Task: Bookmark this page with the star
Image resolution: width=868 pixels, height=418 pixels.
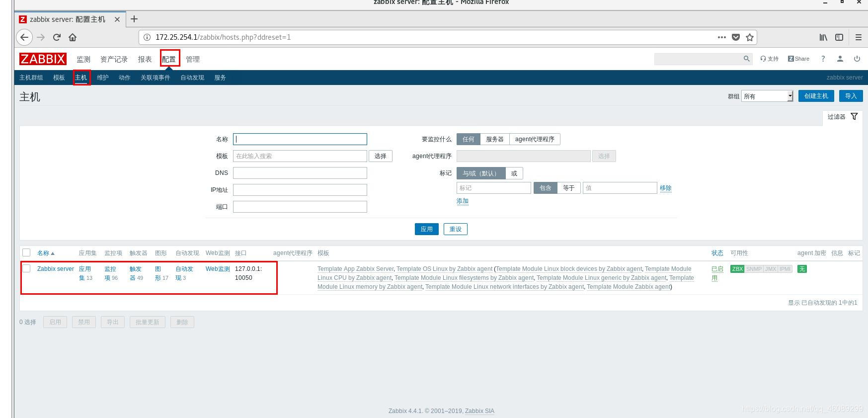Action: pos(750,37)
